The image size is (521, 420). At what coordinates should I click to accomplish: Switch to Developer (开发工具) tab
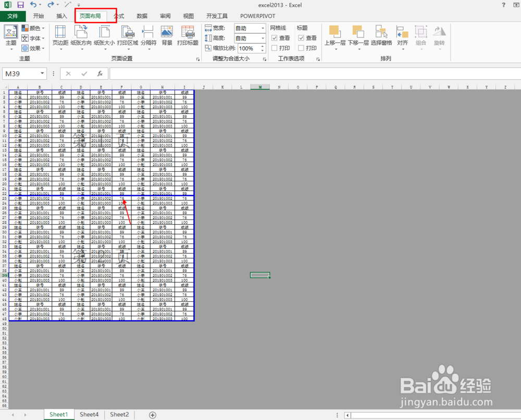click(x=217, y=16)
